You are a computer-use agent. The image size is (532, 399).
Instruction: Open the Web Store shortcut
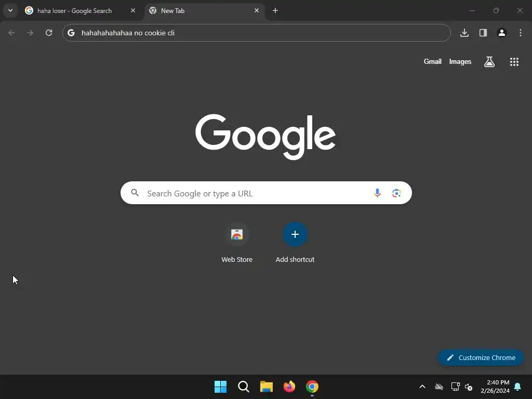(237, 242)
